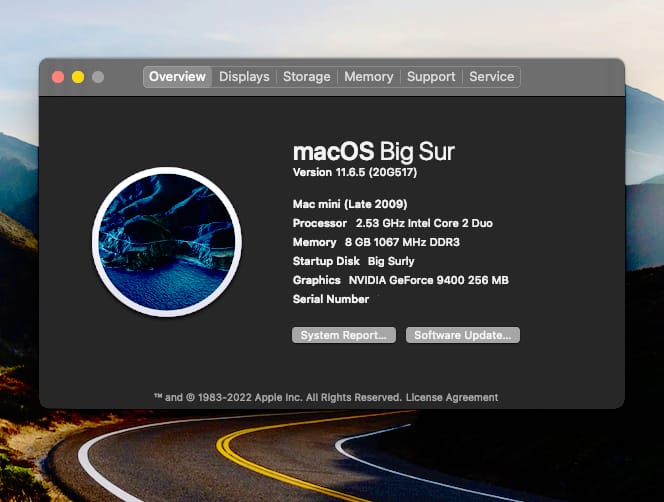Click the 8 GB 1067 MHz DDR3 value
The width and height of the screenshot is (664, 502).
point(402,242)
